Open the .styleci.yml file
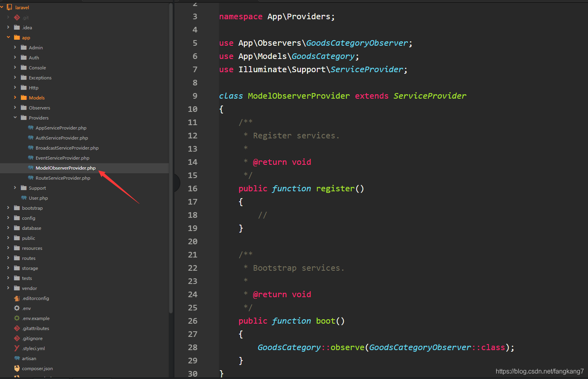 (x=33, y=349)
